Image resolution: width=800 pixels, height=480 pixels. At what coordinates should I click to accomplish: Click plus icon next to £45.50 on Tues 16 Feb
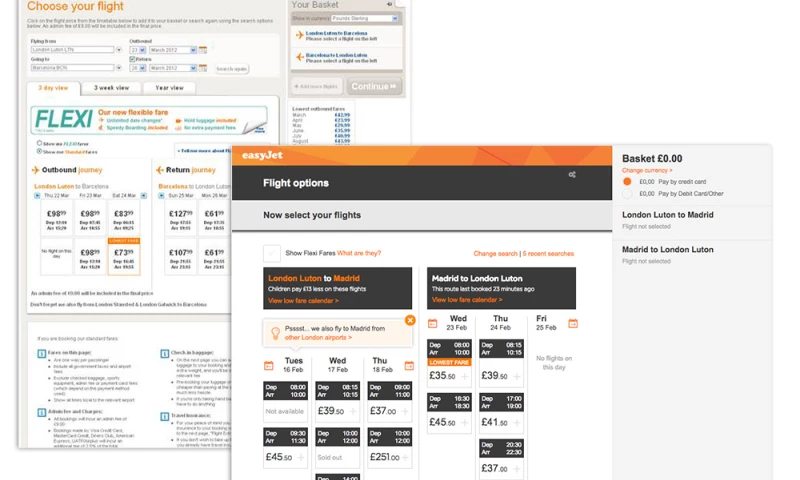click(301, 458)
